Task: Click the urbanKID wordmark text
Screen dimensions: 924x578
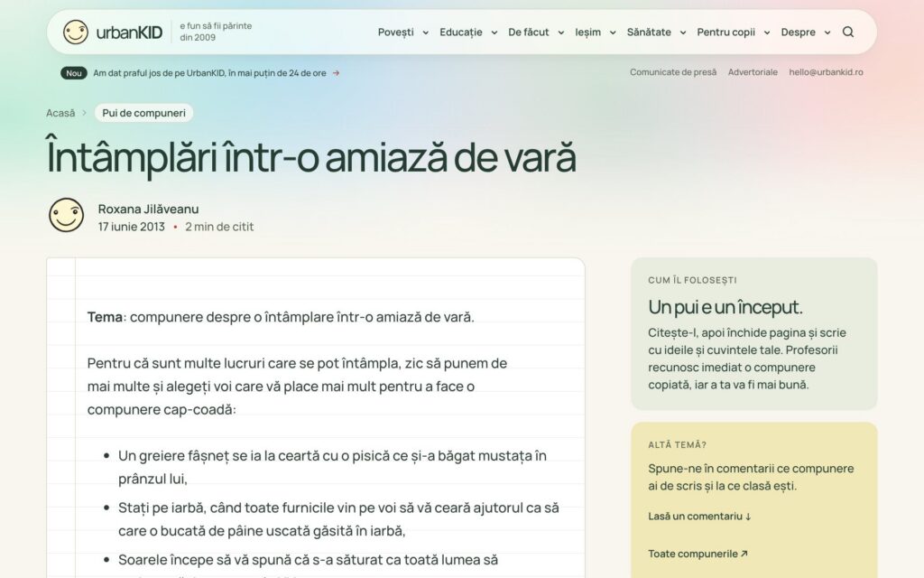Action: click(129, 33)
